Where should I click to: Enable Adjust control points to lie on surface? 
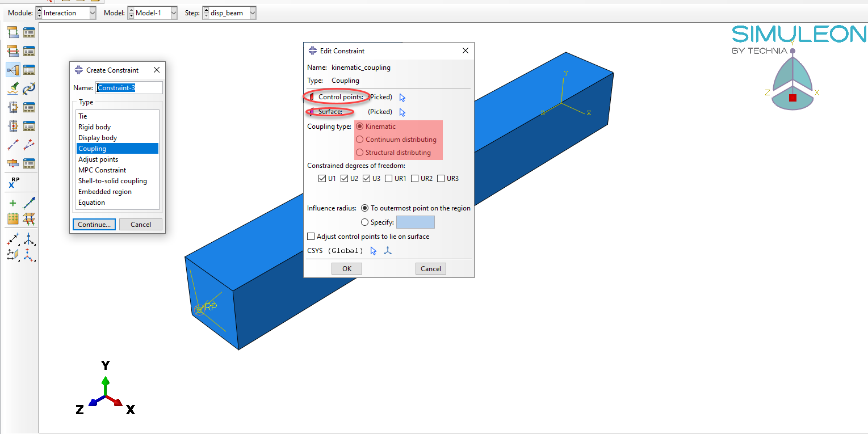pyautogui.click(x=311, y=237)
